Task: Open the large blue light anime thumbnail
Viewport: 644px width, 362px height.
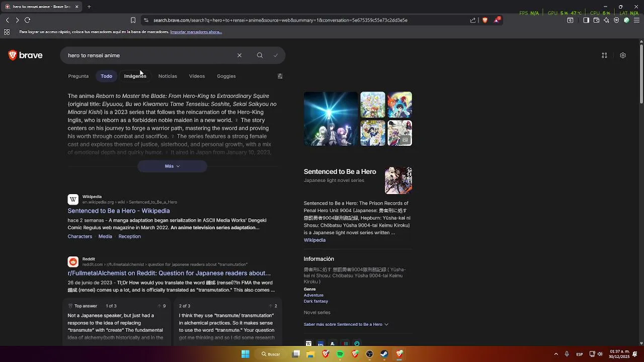Action: [331, 119]
